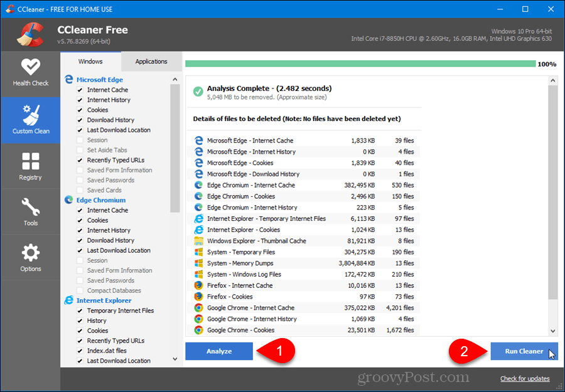
Task: Click the options list scrollbar thumb
Action: 175,148
